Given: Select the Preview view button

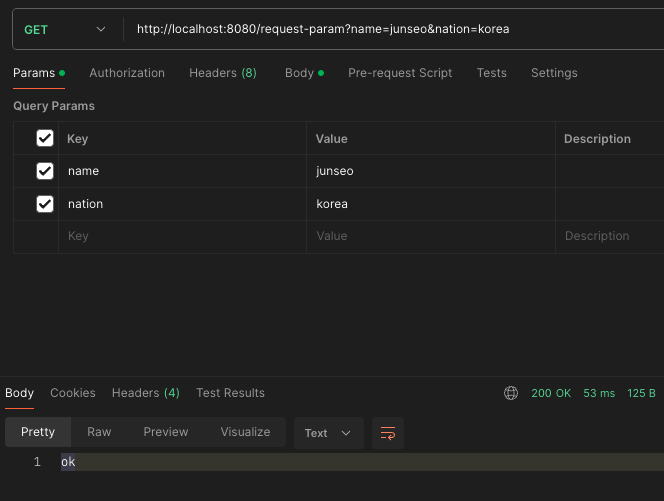Looking at the screenshot, I should click(166, 432).
